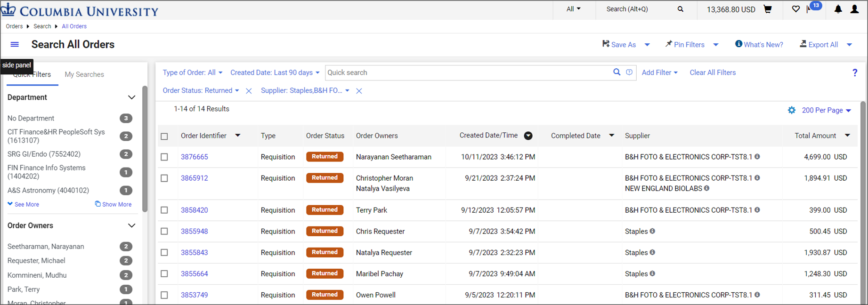Open favorites heart icon
This screenshot has height=305, width=868.
click(796, 9)
